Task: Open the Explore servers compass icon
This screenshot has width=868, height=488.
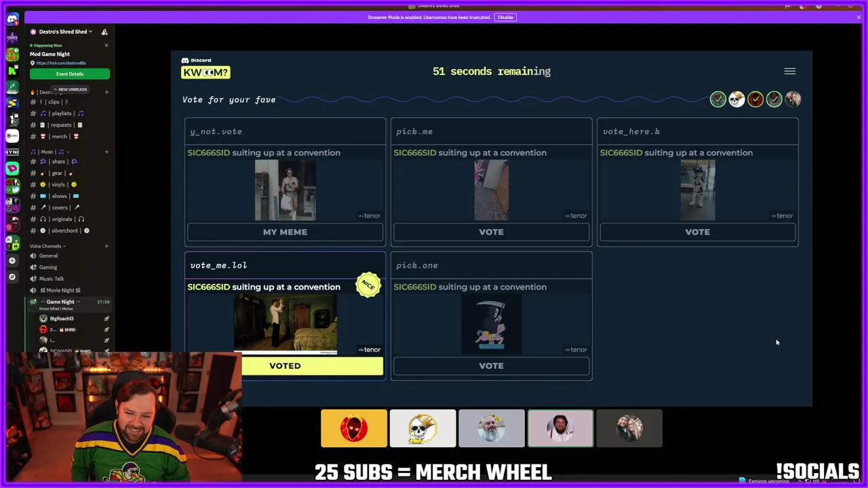Action: click(12, 277)
